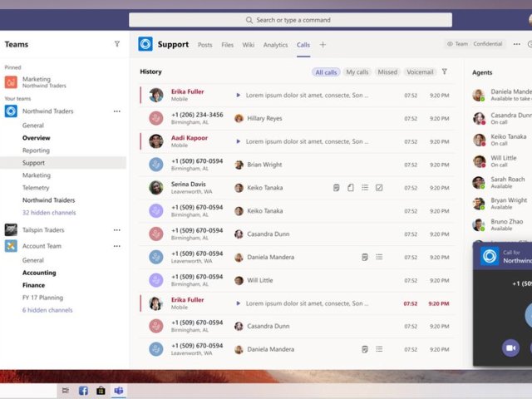Click the Account Team icon
Screen dimensions: 532x399
11,246
